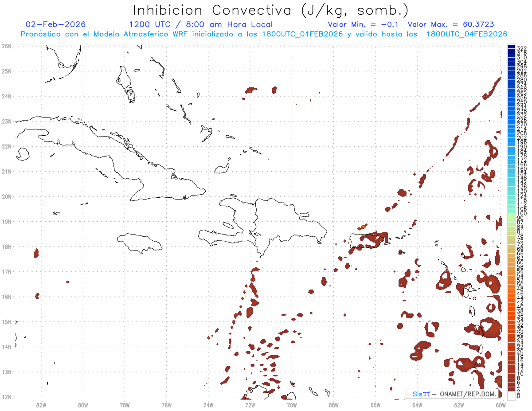Click the "23N" latitude label
Image resolution: width=532 pixels, height=411 pixels.
7,121
